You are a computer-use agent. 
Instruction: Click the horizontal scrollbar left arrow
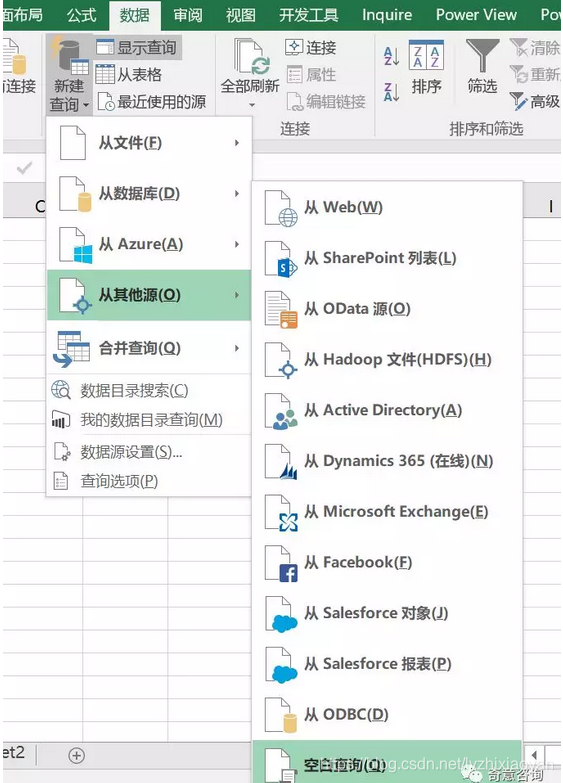pos(534,755)
